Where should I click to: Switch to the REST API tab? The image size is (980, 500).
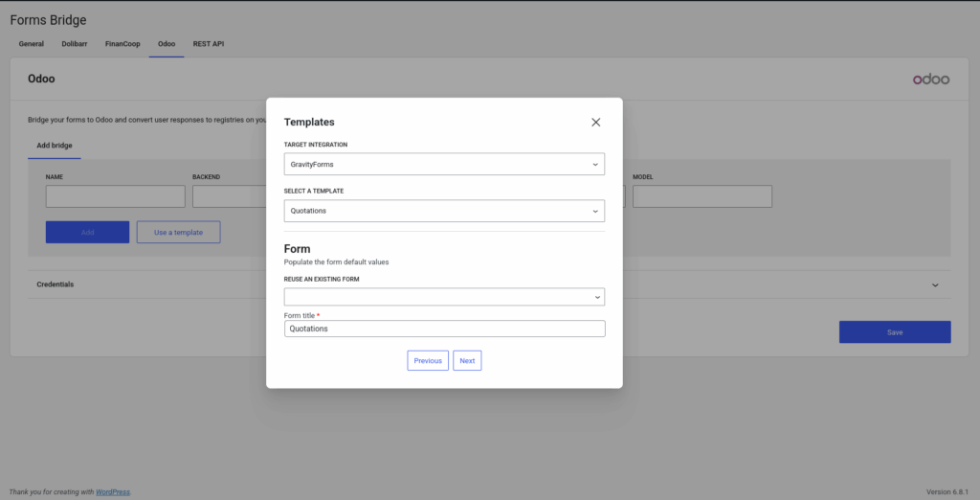click(208, 44)
